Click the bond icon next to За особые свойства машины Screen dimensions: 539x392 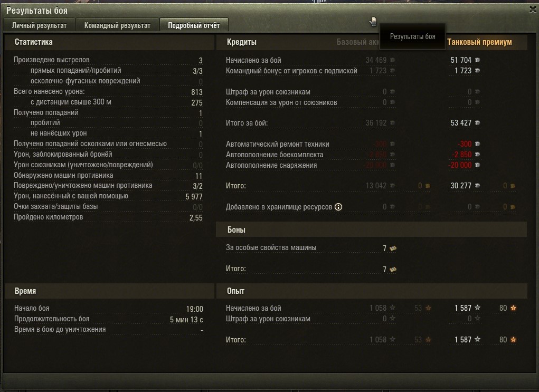[x=393, y=248]
